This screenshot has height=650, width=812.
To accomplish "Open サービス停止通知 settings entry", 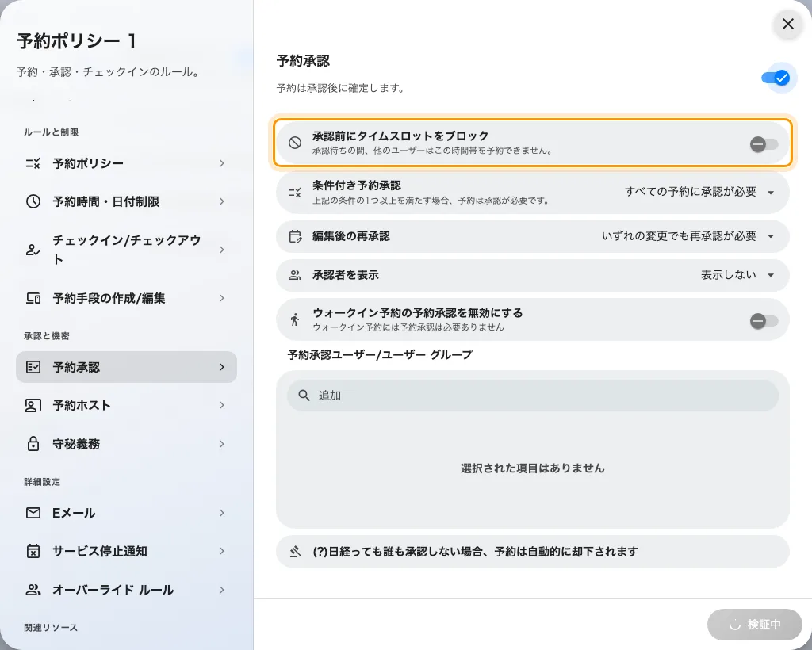I will point(126,551).
